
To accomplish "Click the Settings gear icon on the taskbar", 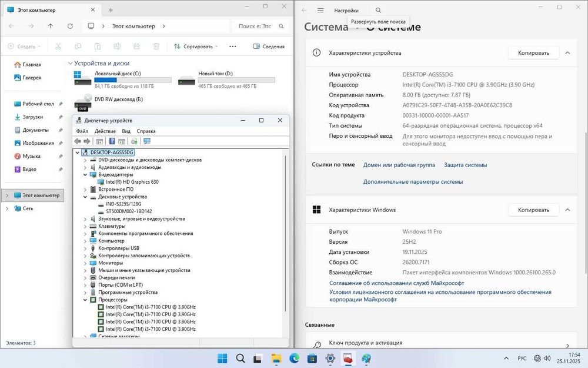I will [x=330, y=358].
